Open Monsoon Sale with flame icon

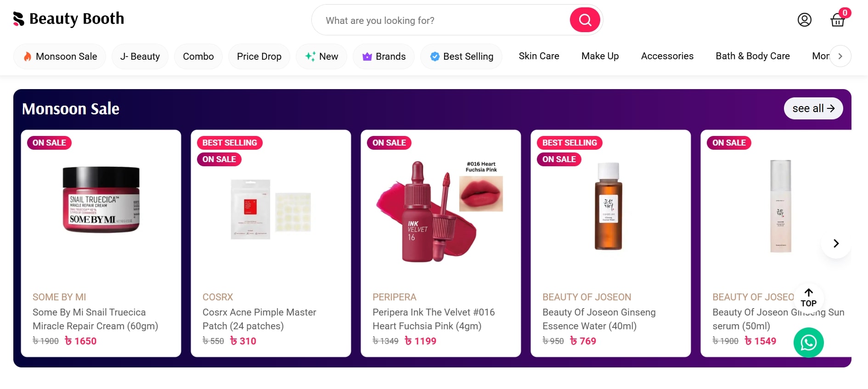(x=60, y=56)
